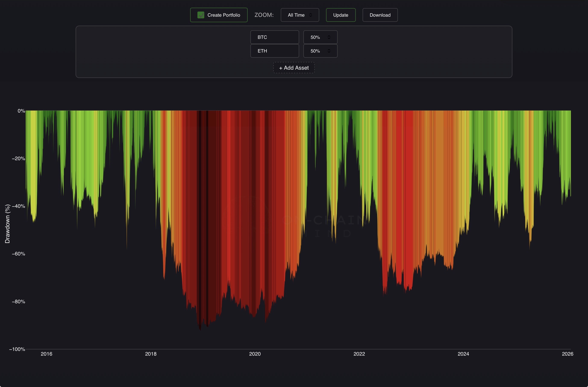Click the + Add Asset button
The image size is (588, 387).
coord(294,68)
